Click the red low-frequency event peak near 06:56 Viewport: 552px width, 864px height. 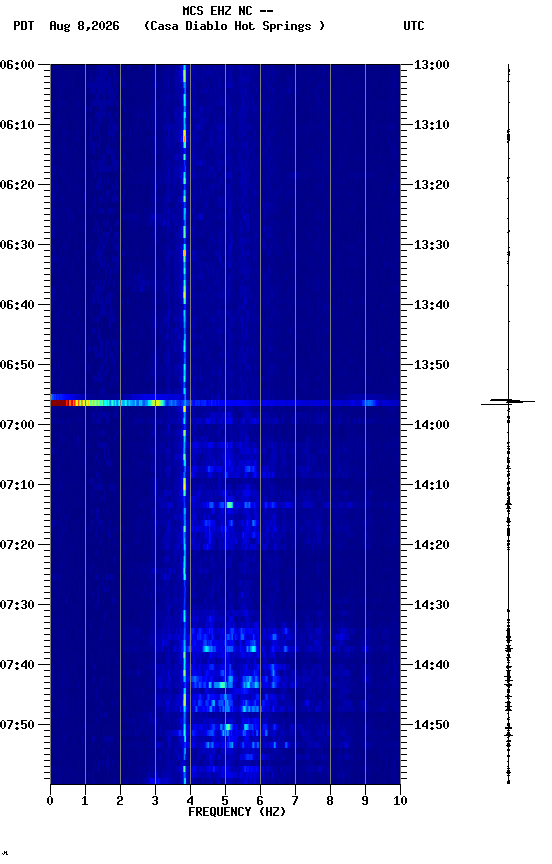click(58, 403)
